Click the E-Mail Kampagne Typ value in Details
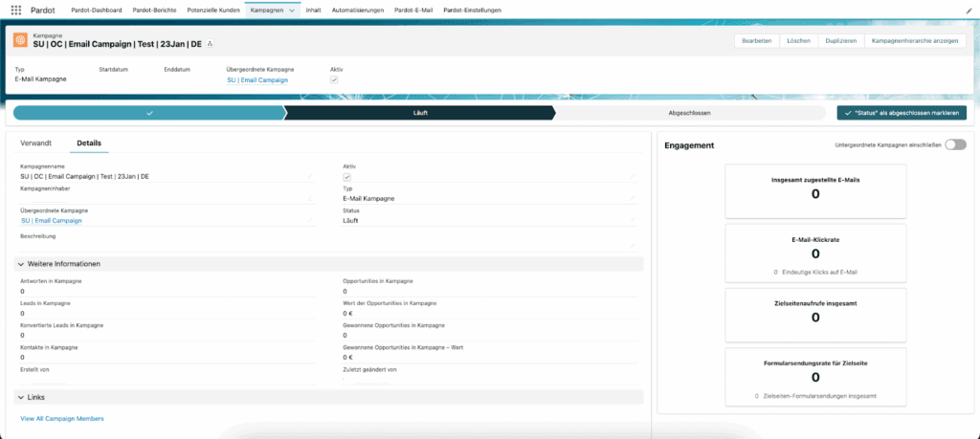This screenshot has height=439, width=980. tap(368, 199)
